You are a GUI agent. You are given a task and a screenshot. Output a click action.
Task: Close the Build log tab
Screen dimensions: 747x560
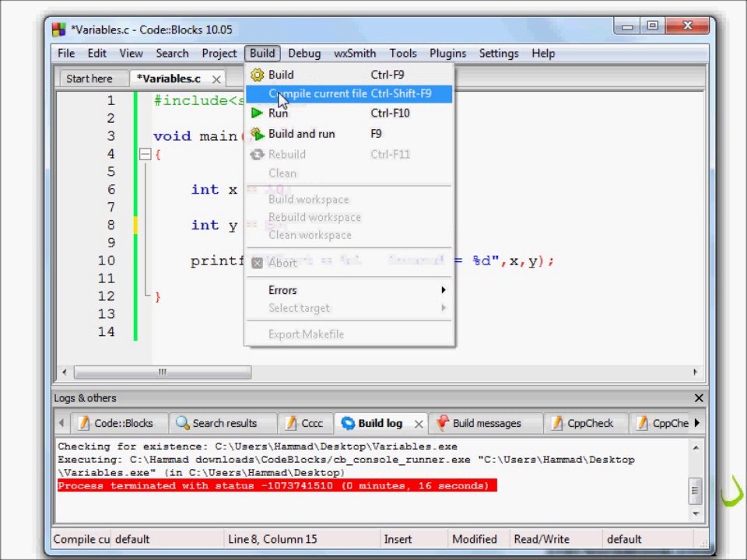coord(419,424)
